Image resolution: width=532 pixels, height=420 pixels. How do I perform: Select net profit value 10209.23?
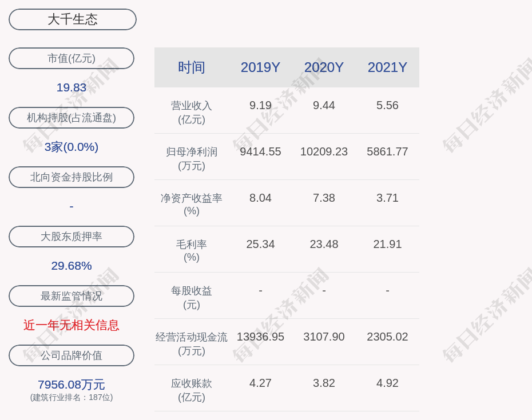pos(324,151)
